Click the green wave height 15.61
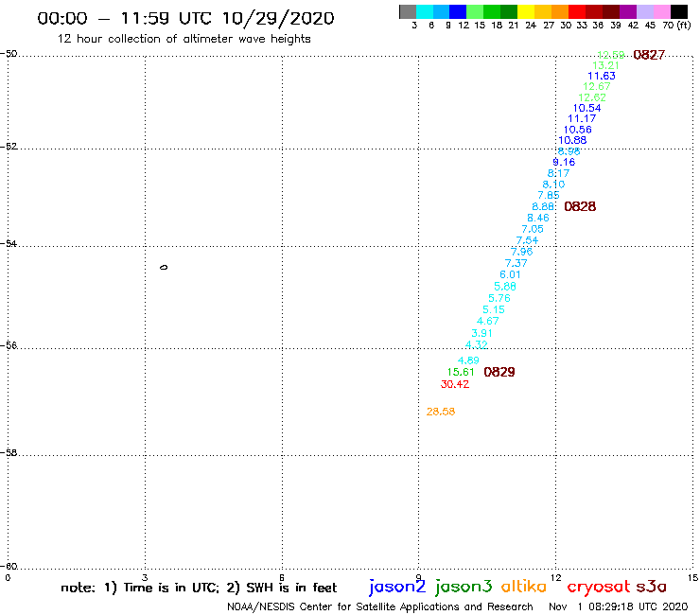The width and height of the screenshot is (700, 615). (461, 372)
